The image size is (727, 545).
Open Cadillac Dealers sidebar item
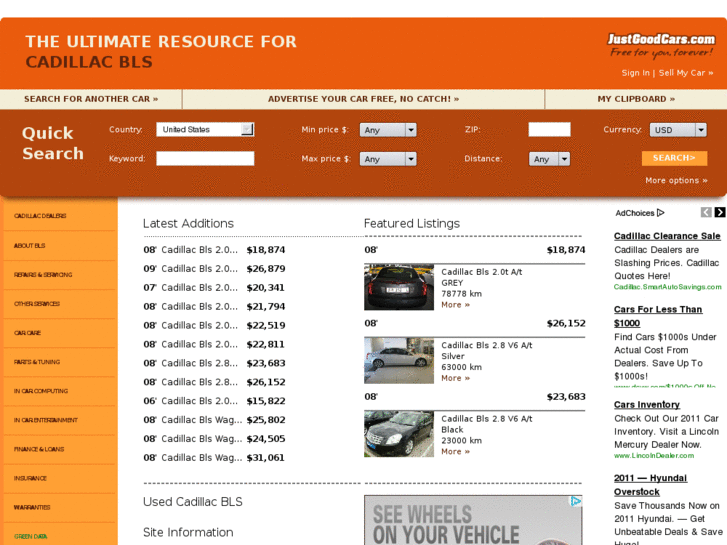click(x=40, y=216)
